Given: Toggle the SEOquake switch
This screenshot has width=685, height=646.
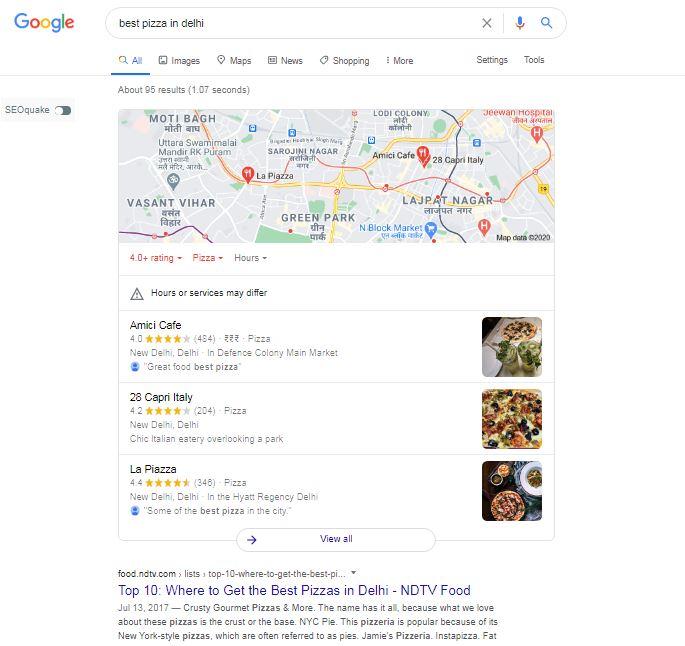Looking at the screenshot, I should [63, 111].
